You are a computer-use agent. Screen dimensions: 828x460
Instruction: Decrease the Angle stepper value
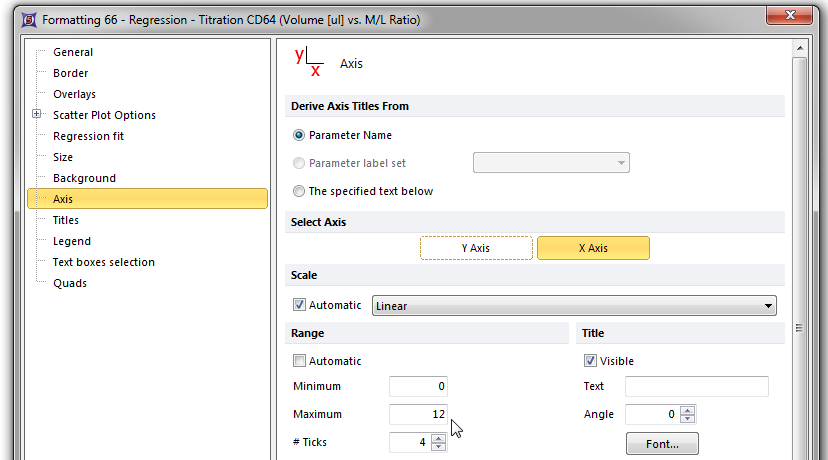coord(686,419)
